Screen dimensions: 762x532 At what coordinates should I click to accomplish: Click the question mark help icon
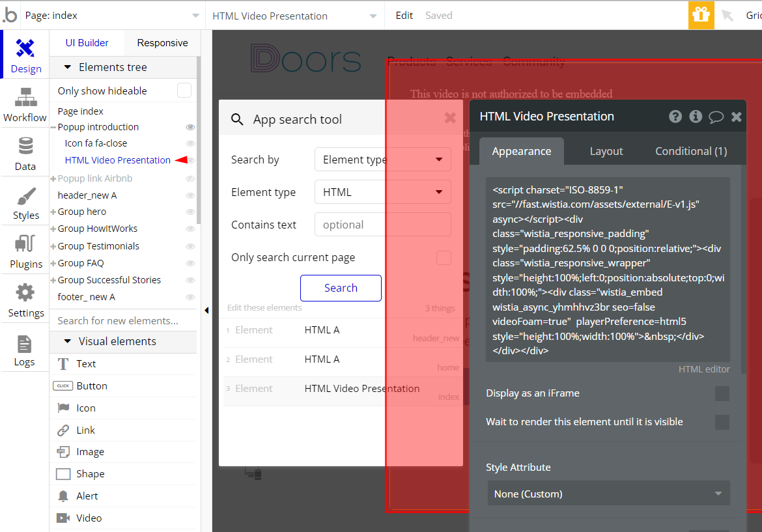[675, 117]
